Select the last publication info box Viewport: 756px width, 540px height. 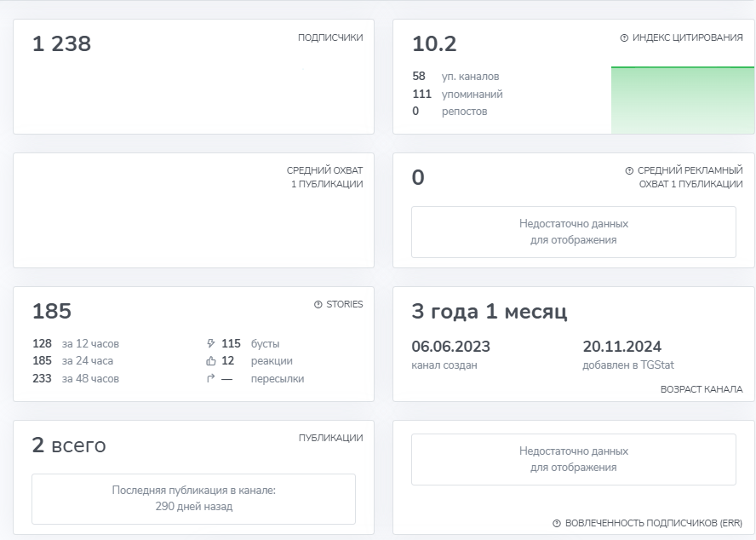click(x=193, y=498)
